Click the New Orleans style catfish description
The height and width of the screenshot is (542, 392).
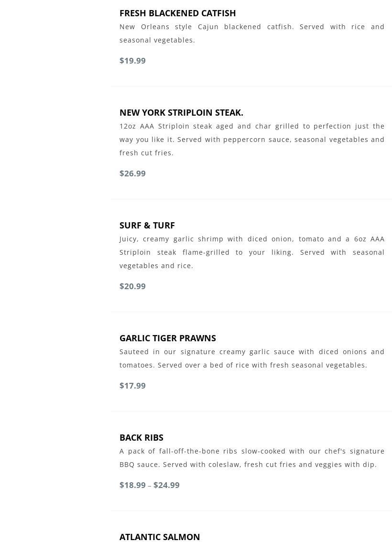coord(251,33)
